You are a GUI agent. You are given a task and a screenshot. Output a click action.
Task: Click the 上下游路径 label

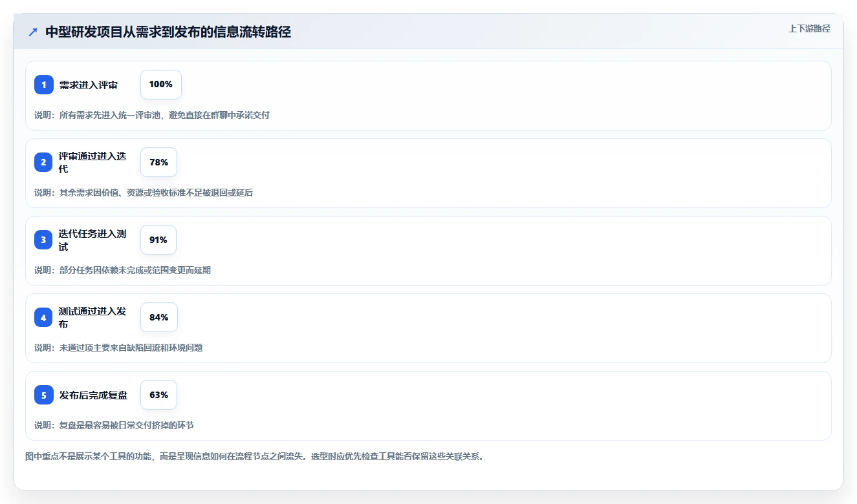809,28
